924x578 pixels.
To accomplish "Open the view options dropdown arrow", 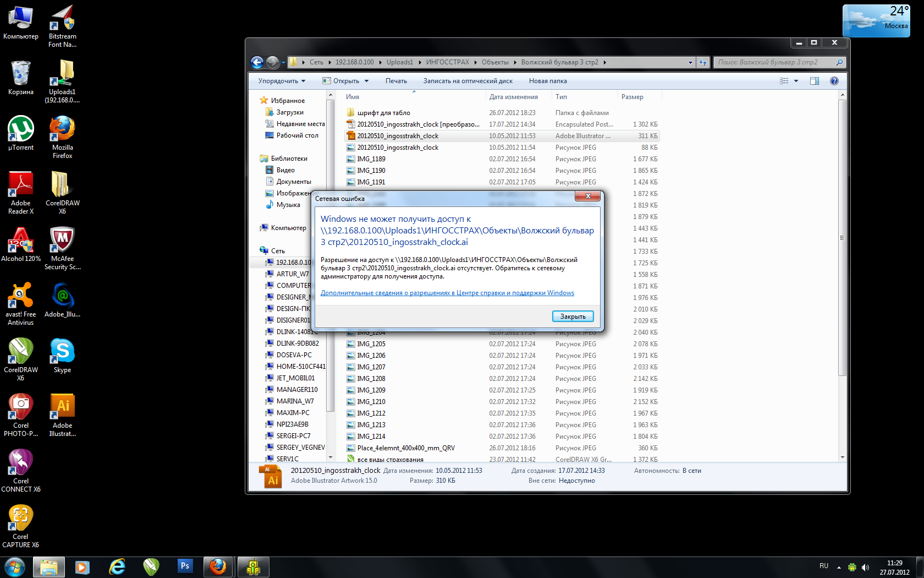I will (x=796, y=81).
